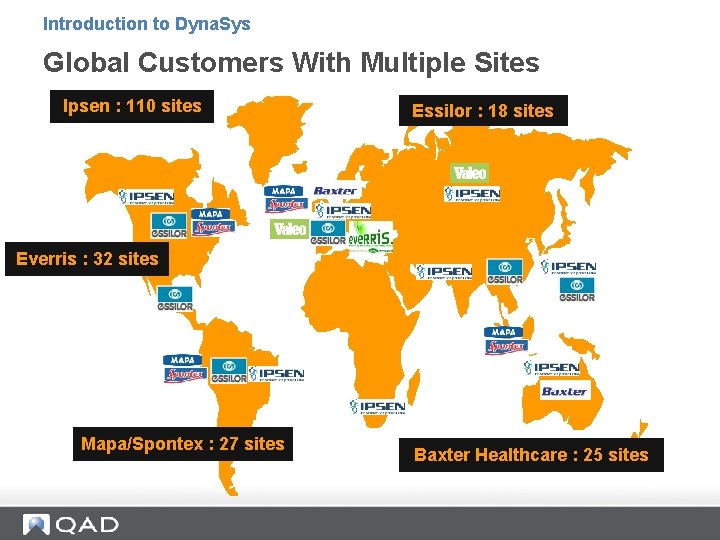720x540 pixels.
Task: Select the Mapa Spontex logo beside South America
Action: [185, 368]
